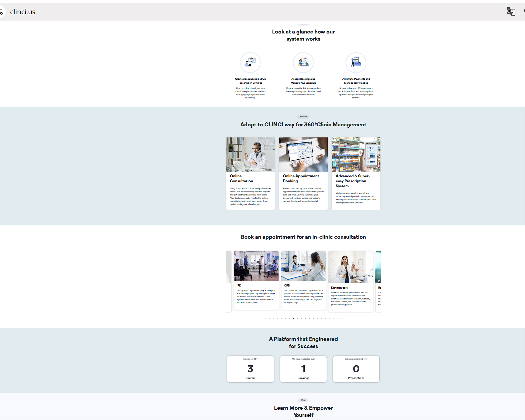This screenshot has height=420, width=525.
Task: Click the Blogs badge label
Action: point(303,400)
